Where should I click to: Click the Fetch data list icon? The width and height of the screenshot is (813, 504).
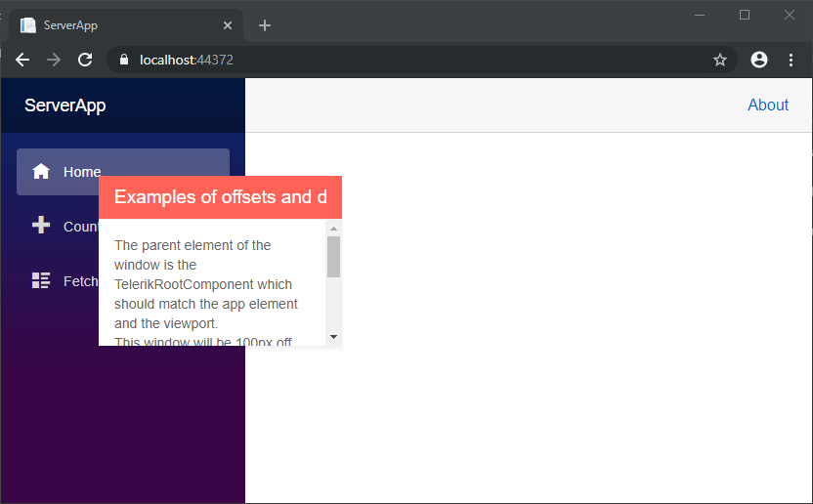pos(41,281)
